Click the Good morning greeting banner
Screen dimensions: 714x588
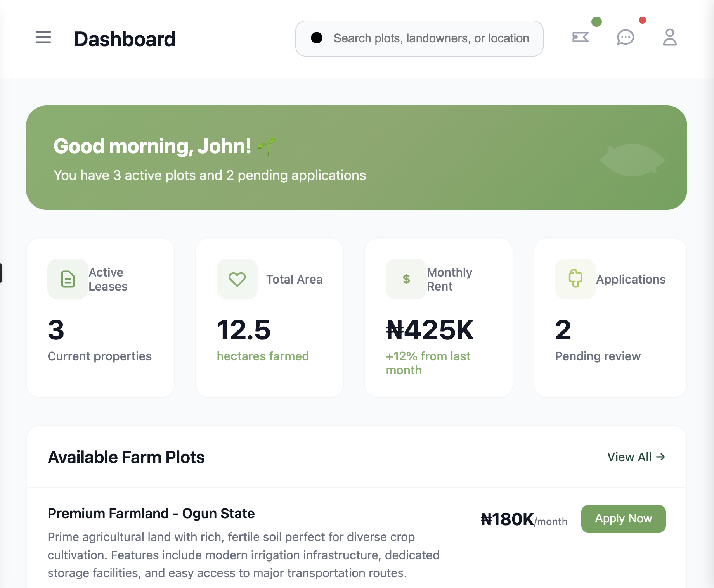[356, 157]
